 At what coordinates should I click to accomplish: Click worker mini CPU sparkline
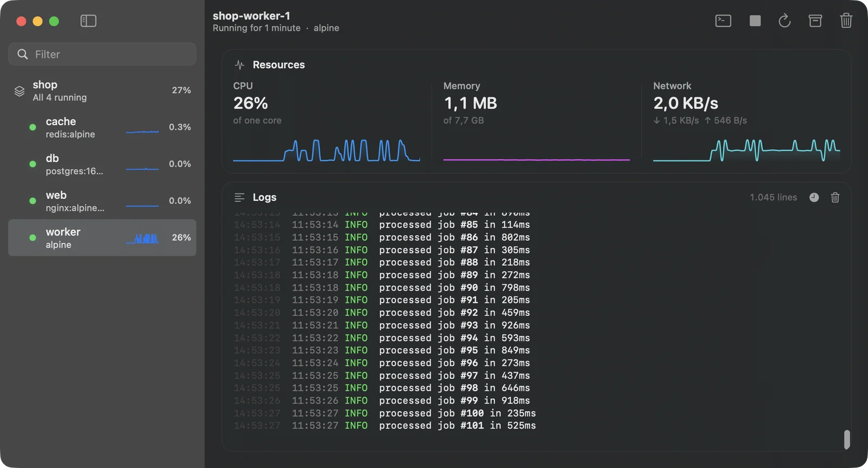(142, 238)
